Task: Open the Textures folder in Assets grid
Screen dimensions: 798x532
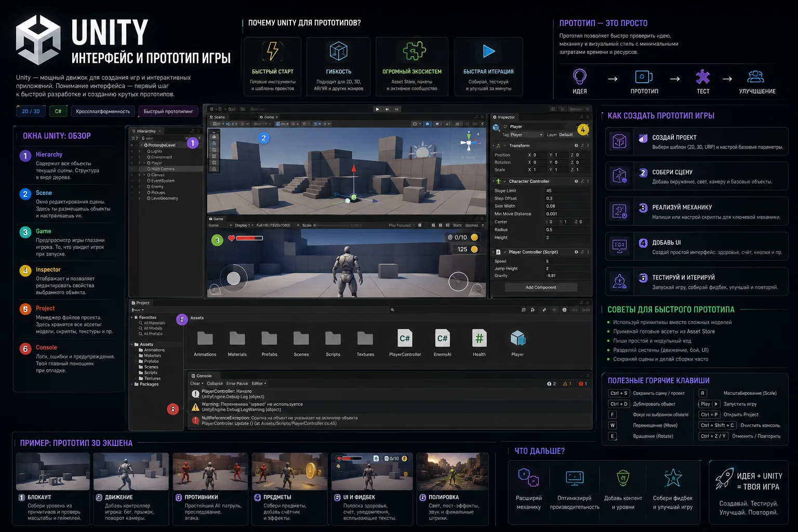Action: tap(365, 338)
